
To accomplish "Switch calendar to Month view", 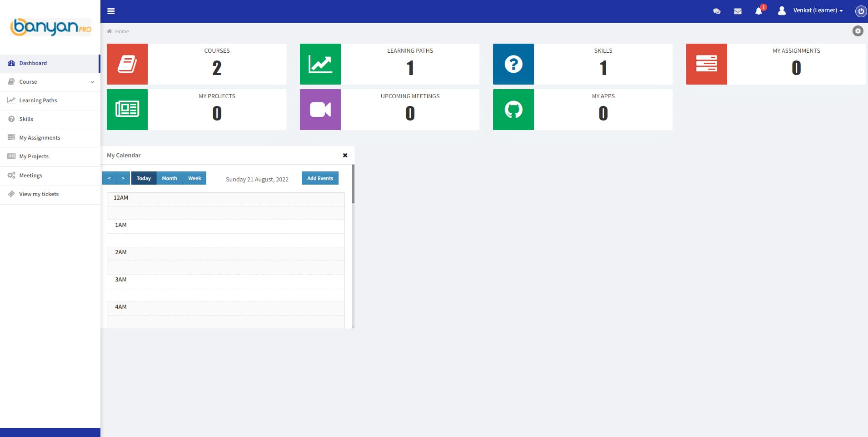I will pos(170,178).
